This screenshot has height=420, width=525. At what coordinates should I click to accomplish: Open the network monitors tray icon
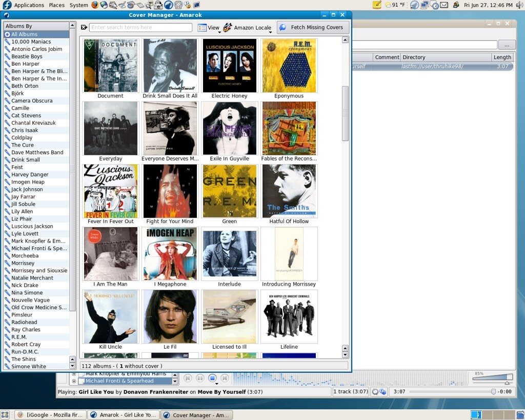point(425,5)
